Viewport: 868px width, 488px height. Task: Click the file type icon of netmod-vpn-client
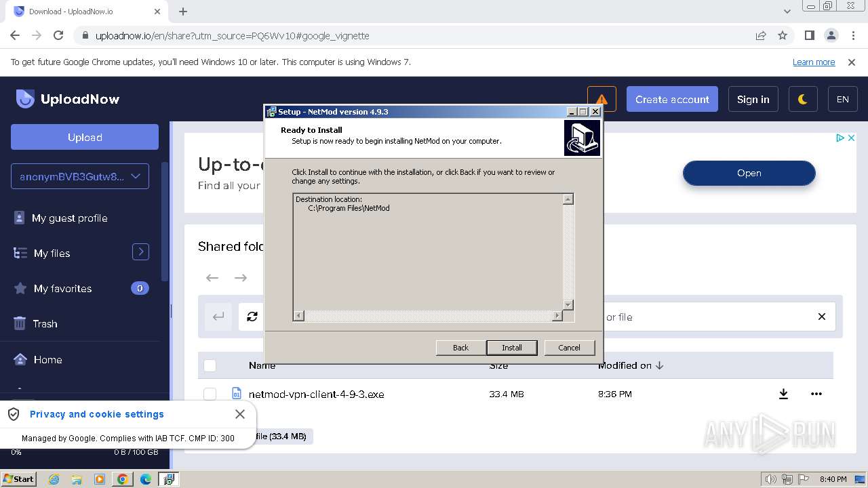pos(237,394)
